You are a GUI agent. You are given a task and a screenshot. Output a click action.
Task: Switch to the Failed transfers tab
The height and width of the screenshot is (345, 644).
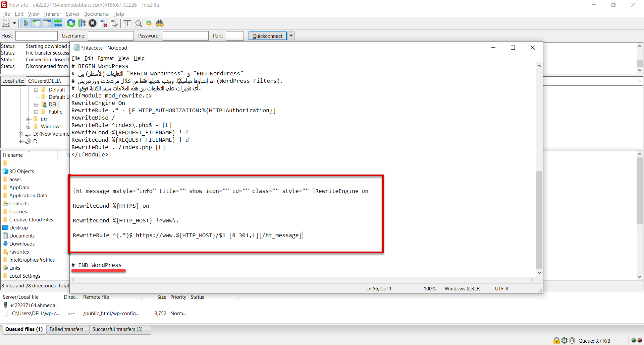[x=66, y=329]
